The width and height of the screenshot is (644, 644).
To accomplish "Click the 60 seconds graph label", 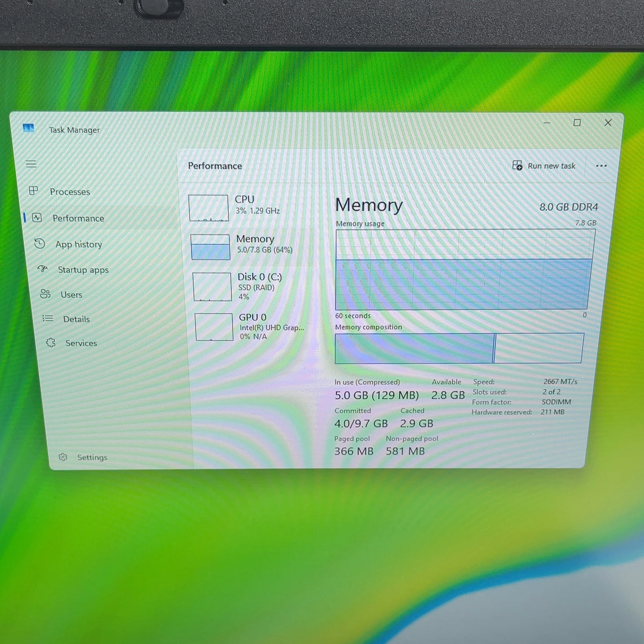I will [353, 316].
